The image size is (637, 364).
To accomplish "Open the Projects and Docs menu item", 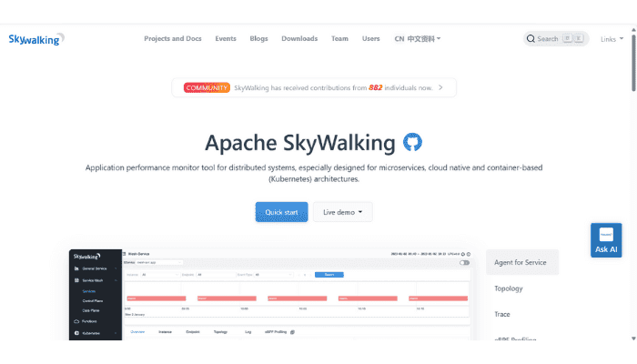I will [x=173, y=38].
